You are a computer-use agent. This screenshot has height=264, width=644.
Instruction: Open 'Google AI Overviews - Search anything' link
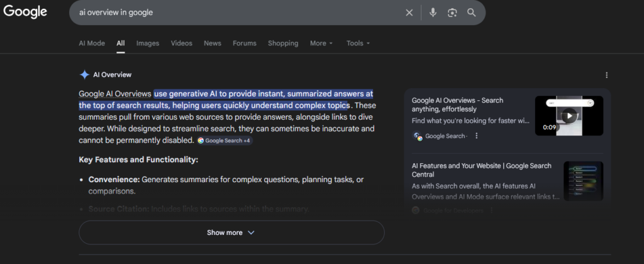click(x=458, y=105)
